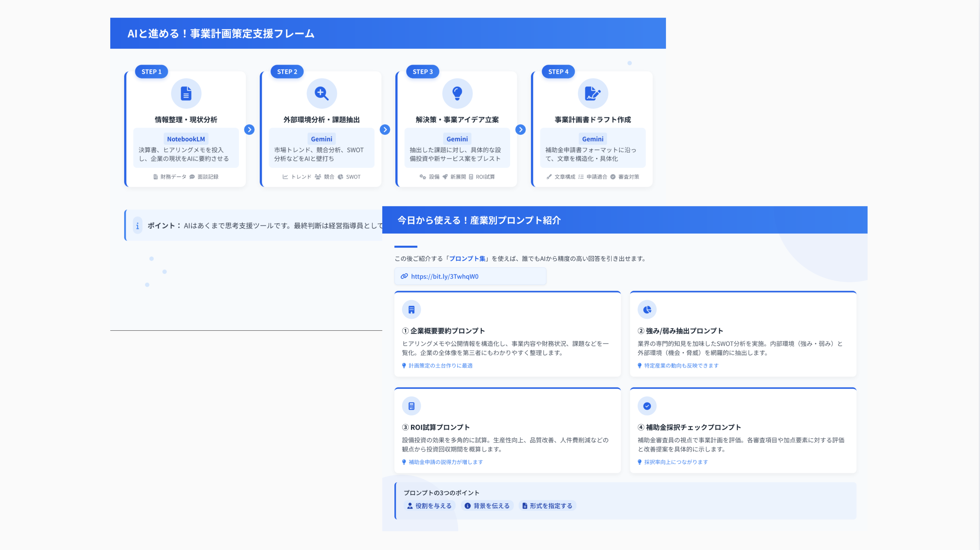Screen dimensions: 980x550
Task: Select the 背景を伝える tag
Action: pos(487,506)
